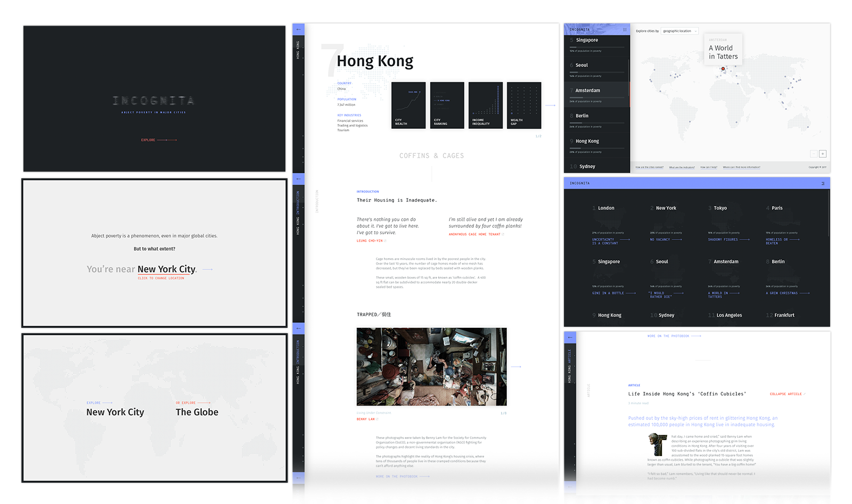Viewport: 852px width, 504px height.
Task: Select Seoul in the map sidebar list
Action: [596, 70]
